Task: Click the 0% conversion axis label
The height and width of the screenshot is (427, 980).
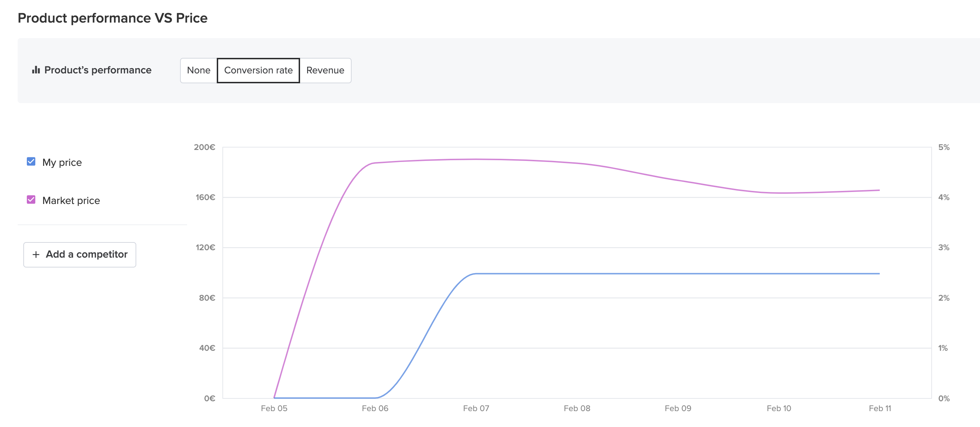Action: pos(944,398)
